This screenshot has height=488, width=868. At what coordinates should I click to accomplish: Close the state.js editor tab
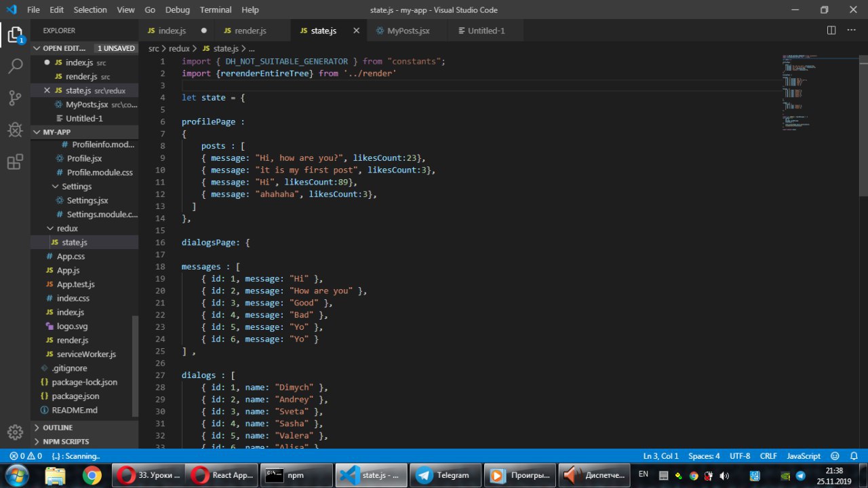pyautogui.click(x=357, y=31)
